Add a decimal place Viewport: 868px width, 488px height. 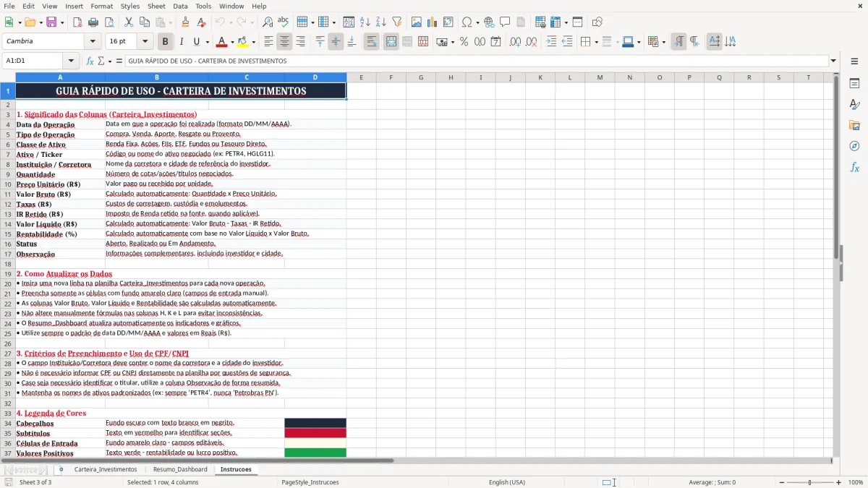tap(516, 42)
